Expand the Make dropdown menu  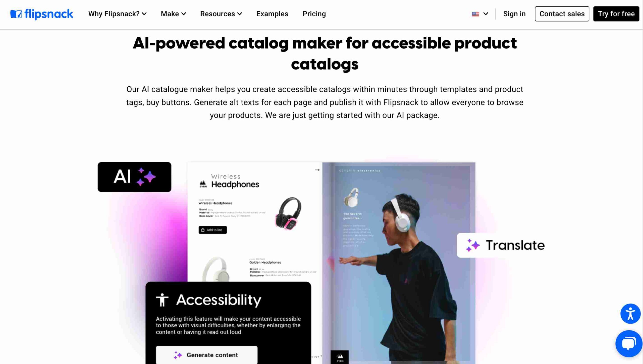(173, 14)
